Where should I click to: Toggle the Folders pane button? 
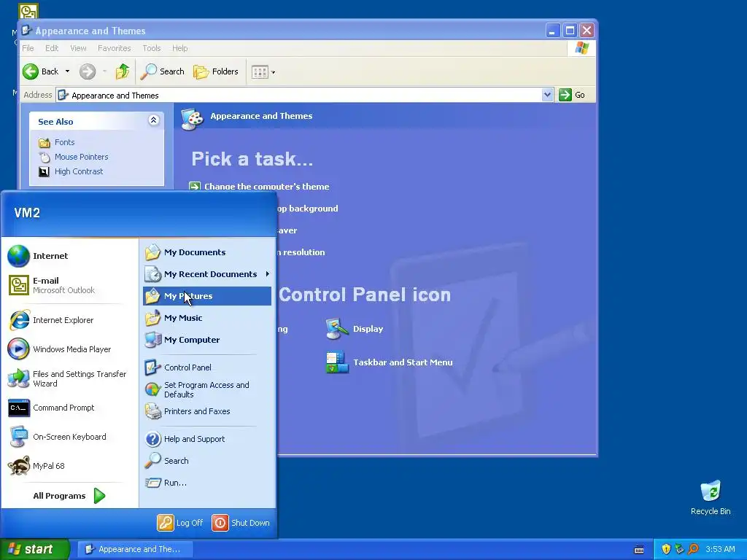216,71
